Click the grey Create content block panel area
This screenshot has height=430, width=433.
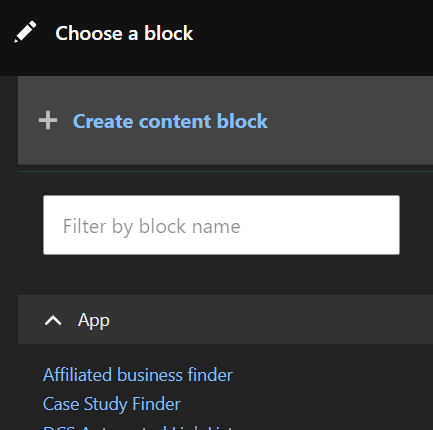pyautogui.click(x=225, y=120)
